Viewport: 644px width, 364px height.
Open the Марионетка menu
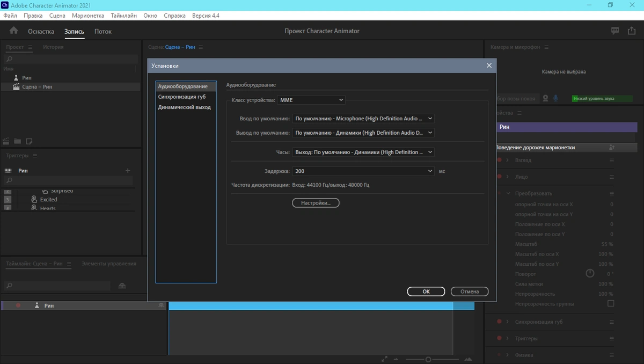[x=88, y=16]
